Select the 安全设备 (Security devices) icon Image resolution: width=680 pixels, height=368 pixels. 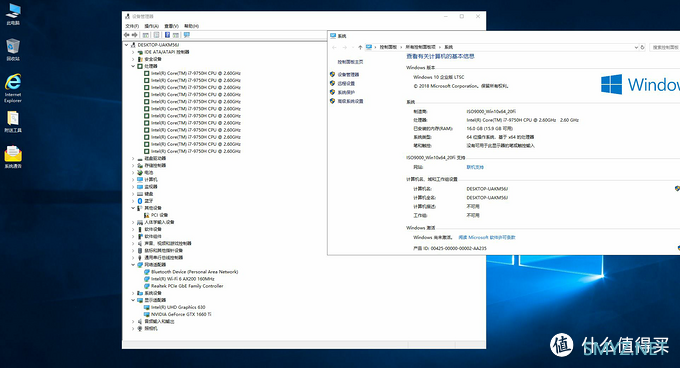[x=140, y=59]
